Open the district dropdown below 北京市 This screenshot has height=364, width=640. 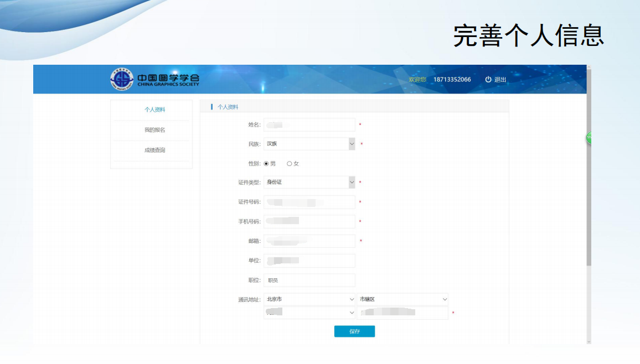coord(309,313)
